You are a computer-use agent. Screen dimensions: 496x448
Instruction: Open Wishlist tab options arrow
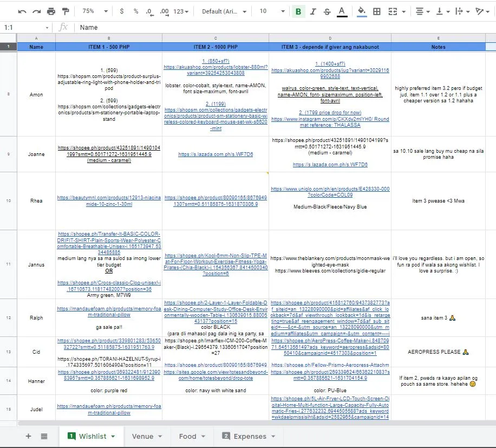point(113,436)
